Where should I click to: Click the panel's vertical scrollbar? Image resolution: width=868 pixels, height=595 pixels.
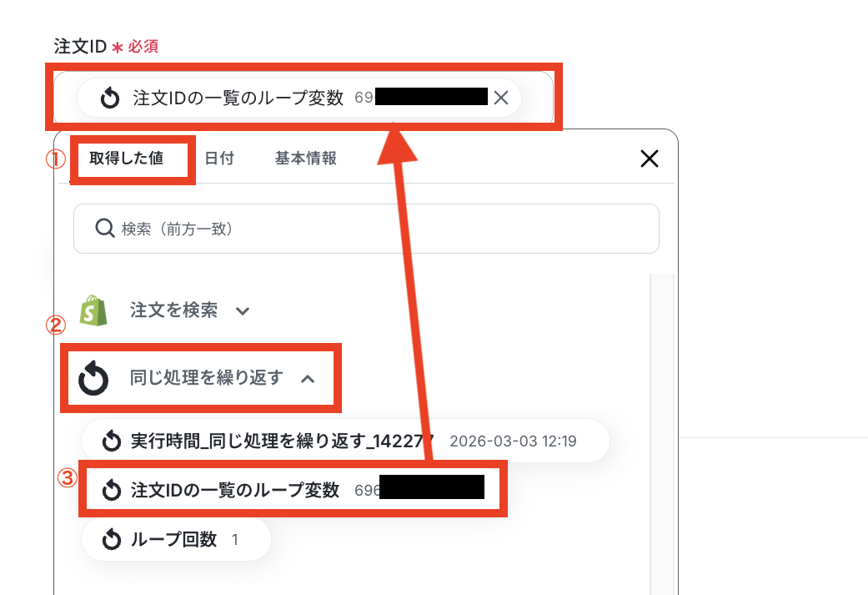[661, 434]
